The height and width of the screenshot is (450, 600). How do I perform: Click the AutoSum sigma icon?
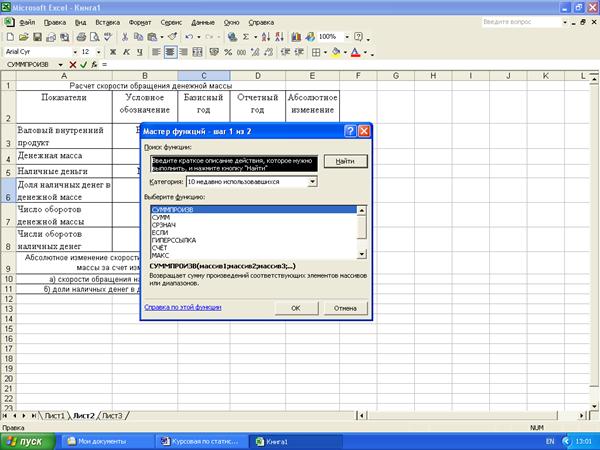pos(244,36)
